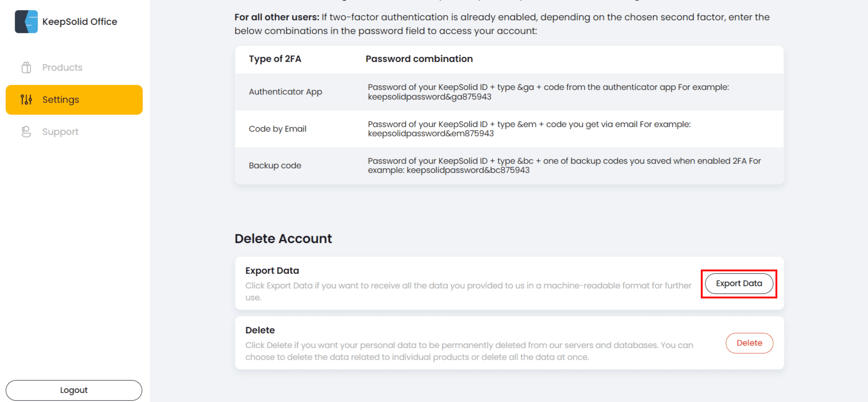
Task: Select the Backup code row label
Action: (x=275, y=165)
